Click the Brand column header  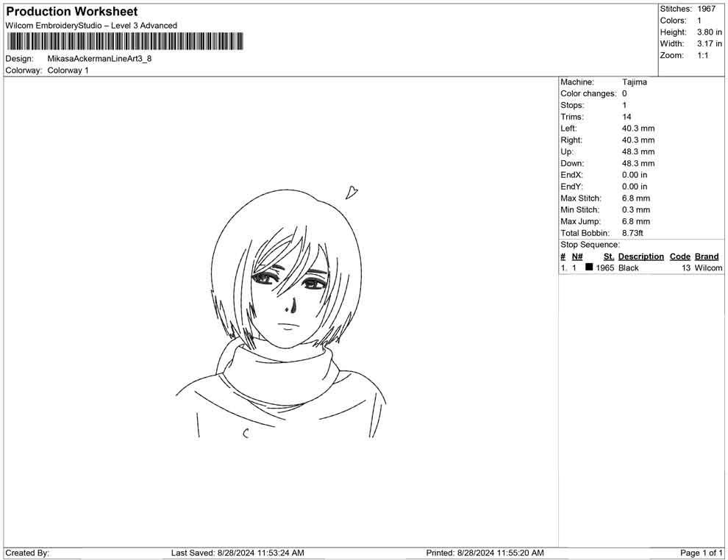pos(707,256)
